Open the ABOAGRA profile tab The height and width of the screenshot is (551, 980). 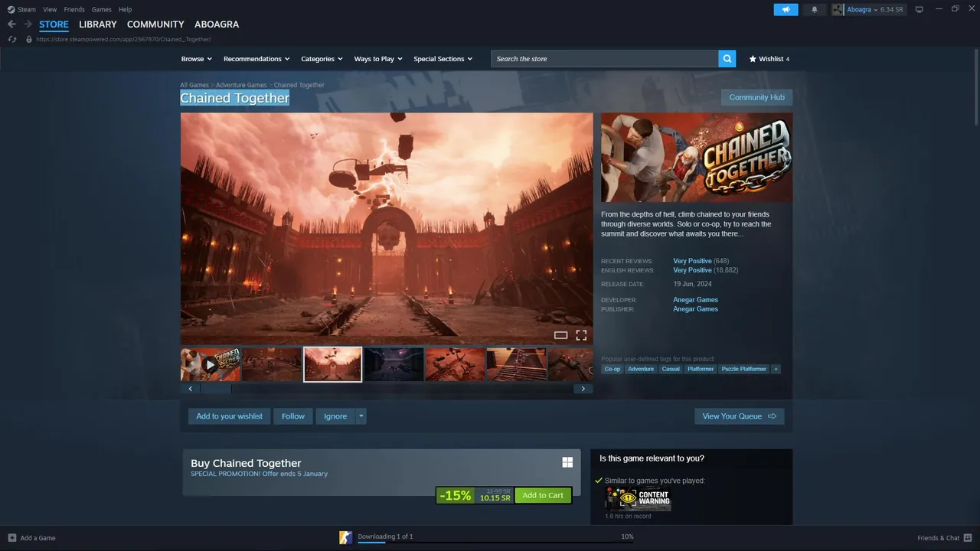pyautogui.click(x=217, y=24)
